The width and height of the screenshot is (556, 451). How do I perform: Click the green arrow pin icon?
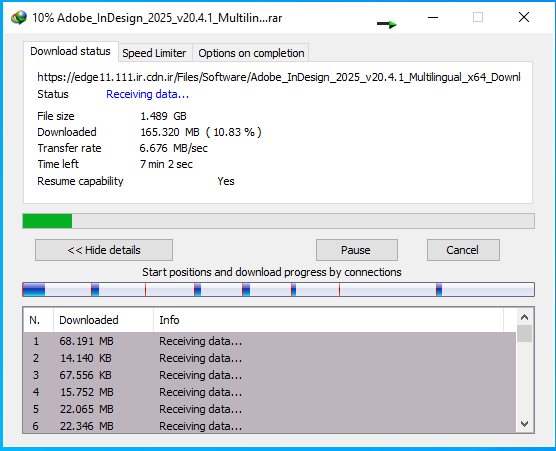[x=387, y=24]
